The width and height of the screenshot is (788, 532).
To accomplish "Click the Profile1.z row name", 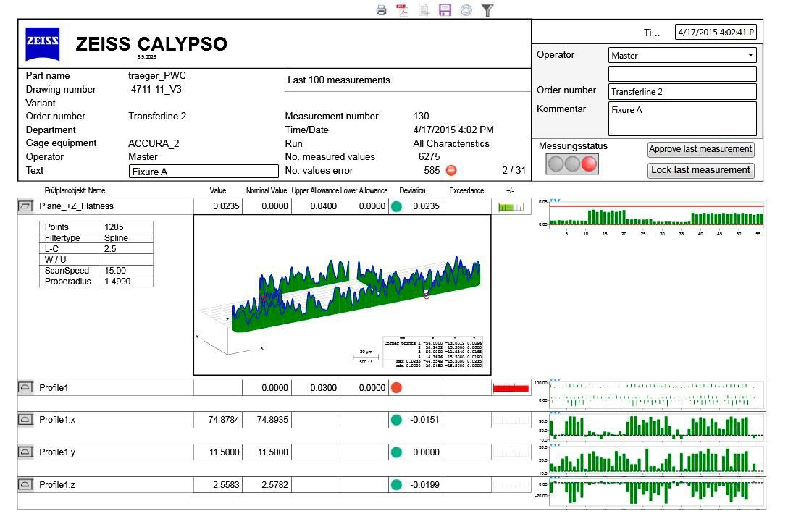I will 57,485.
